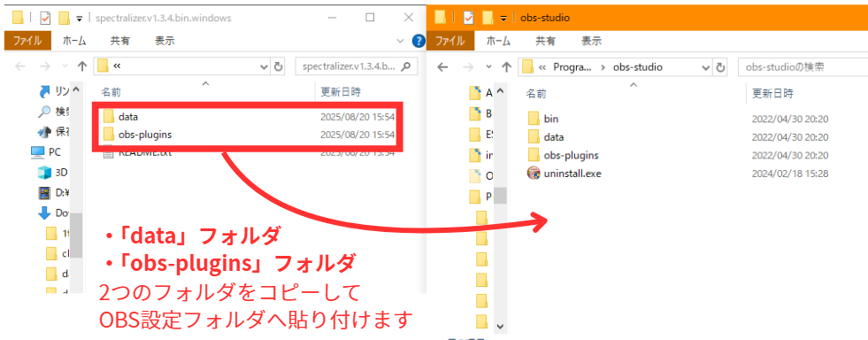Open address bar dropdown in spectralizer window
Screen dimensions: 868x340
point(264,67)
